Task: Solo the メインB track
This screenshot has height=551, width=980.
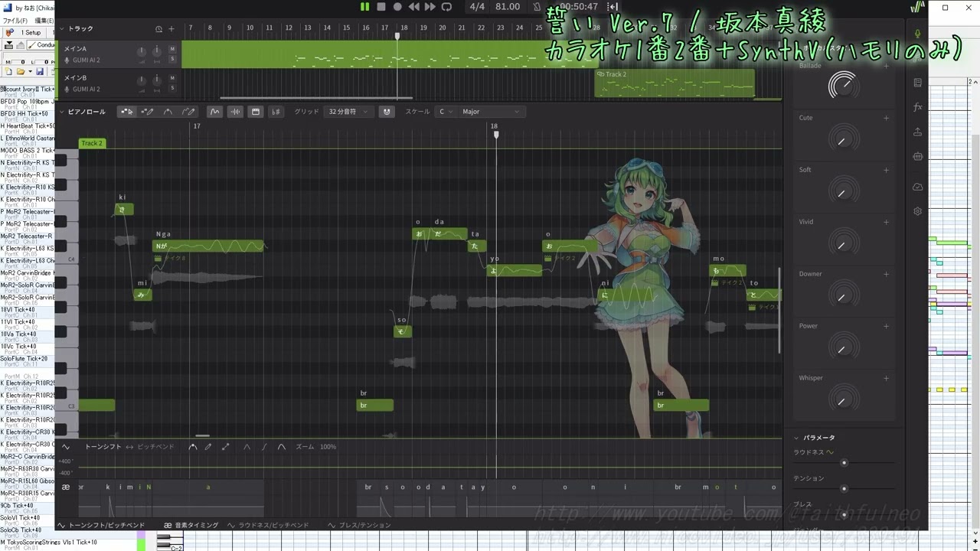Action: (x=173, y=88)
